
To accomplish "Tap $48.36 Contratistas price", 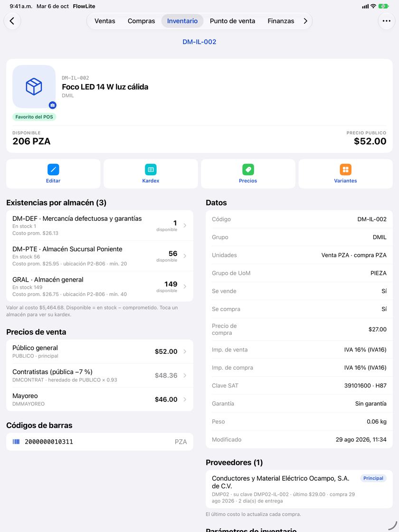I will click(166, 375).
